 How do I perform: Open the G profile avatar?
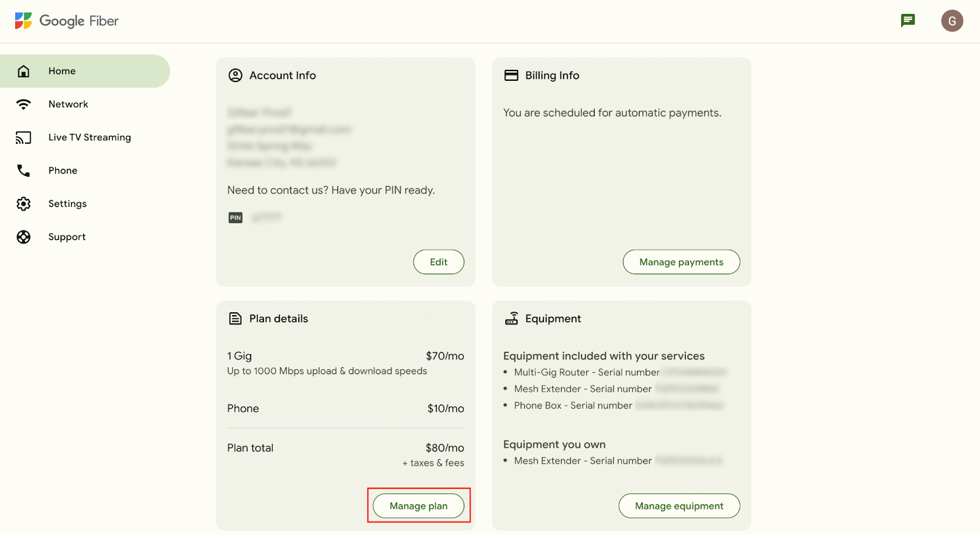952,21
